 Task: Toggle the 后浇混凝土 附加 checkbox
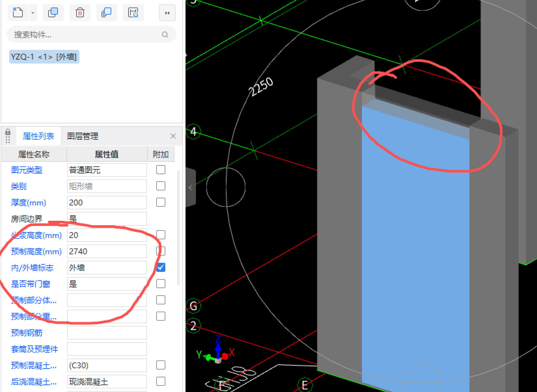[161, 381]
